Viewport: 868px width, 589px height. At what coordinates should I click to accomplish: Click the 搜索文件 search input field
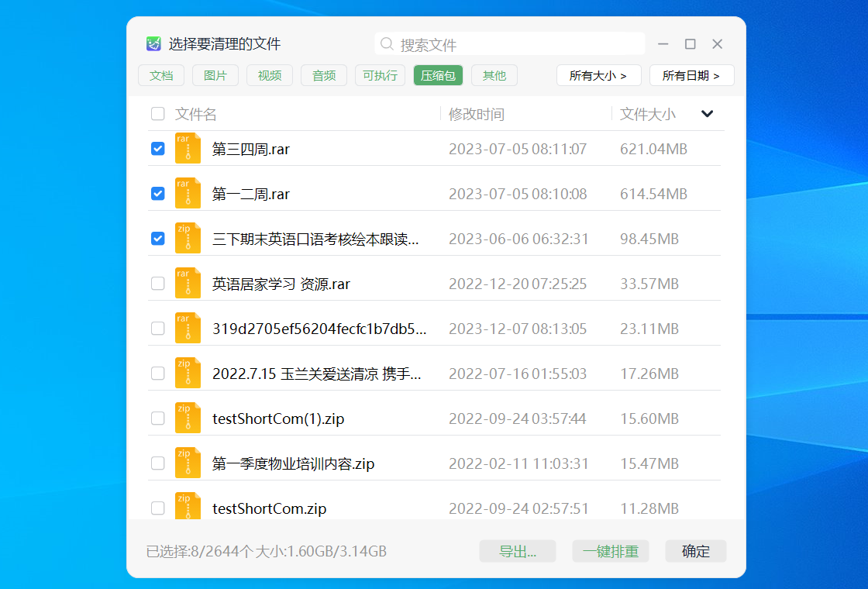[519, 44]
